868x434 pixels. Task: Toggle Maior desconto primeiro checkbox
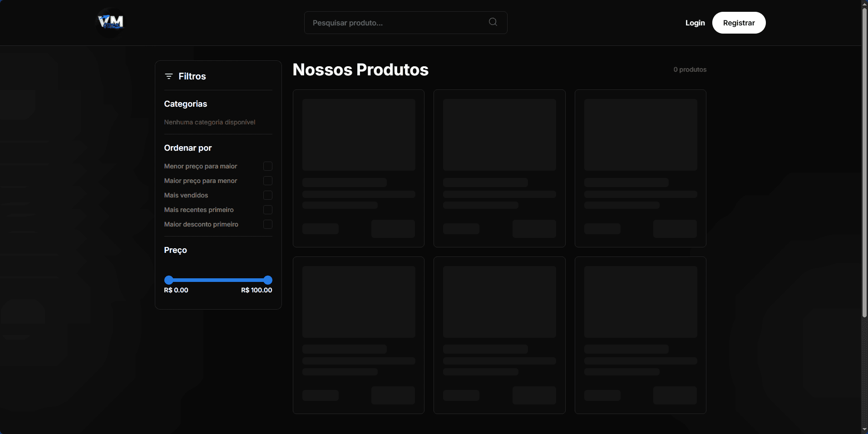(x=268, y=224)
